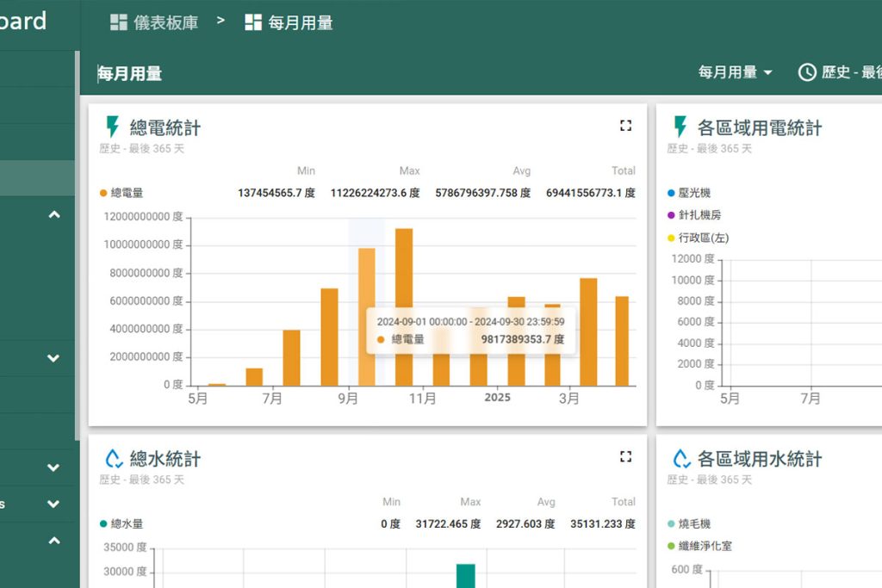Viewport: 882px width, 588px height.
Task: Click the 儀表板庫 grid icon in breadcrumb
Action: (x=119, y=23)
